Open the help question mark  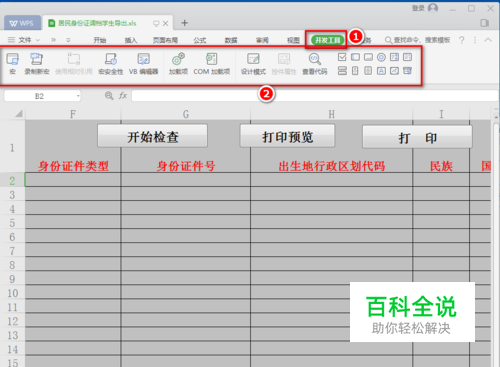[x=462, y=40]
